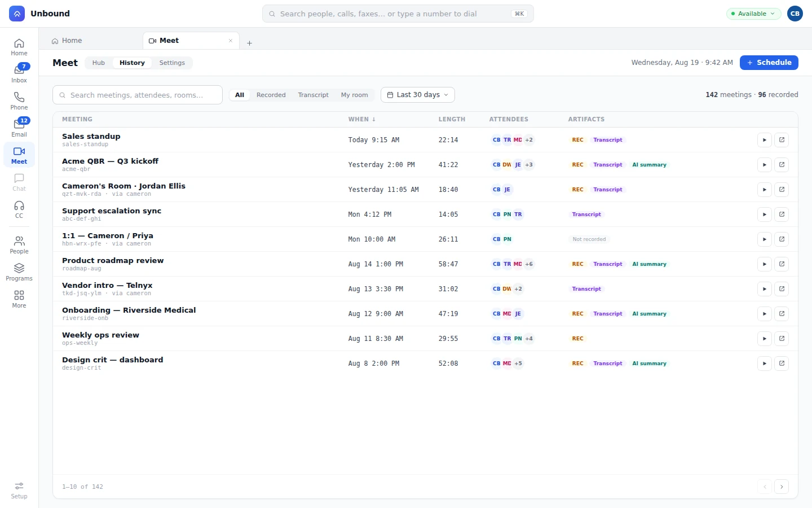The height and width of the screenshot is (508, 812).
Task: Expand +3 attendees on Acme QBR
Action: (x=529, y=165)
